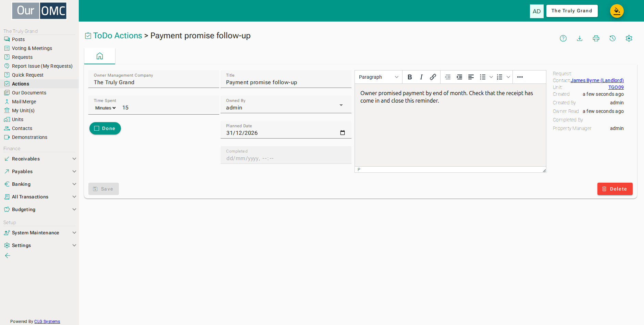Open the Paragraph style dropdown

click(379, 77)
